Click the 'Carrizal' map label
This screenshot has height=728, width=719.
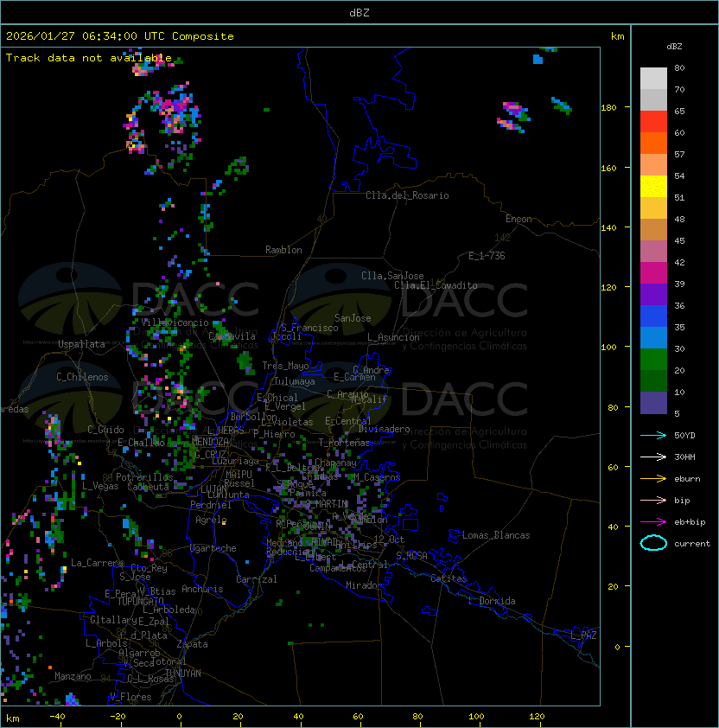(x=257, y=579)
